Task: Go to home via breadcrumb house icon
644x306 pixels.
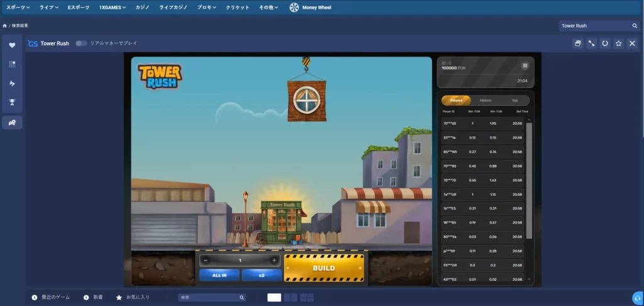Action: pyautogui.click(x=5, y=25)
